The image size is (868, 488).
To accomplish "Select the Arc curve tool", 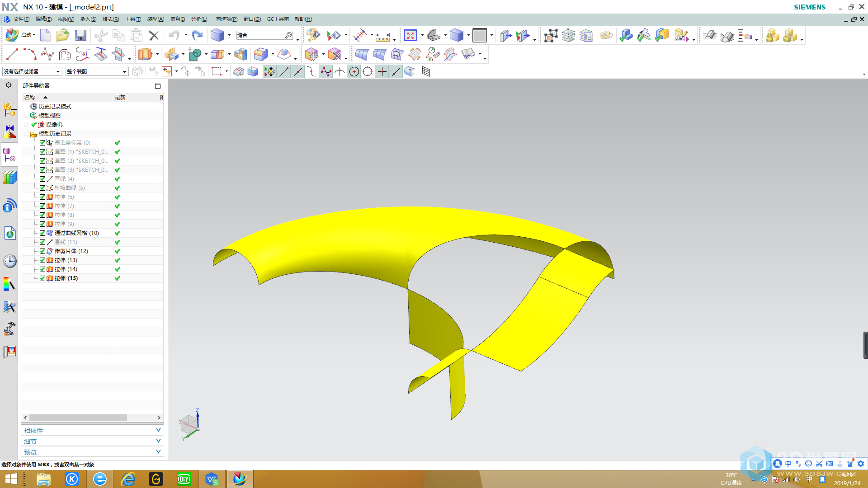I will [x=29, y=55].
